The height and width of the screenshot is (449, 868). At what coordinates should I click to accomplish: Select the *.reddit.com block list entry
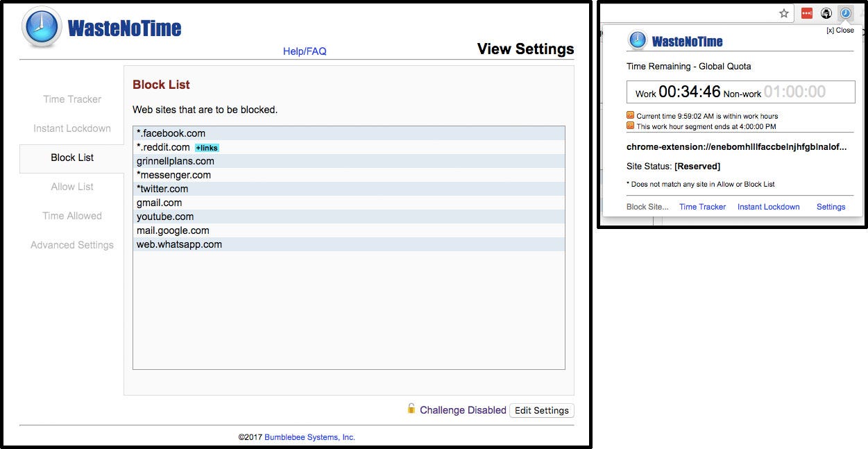[x=349, y=147]
